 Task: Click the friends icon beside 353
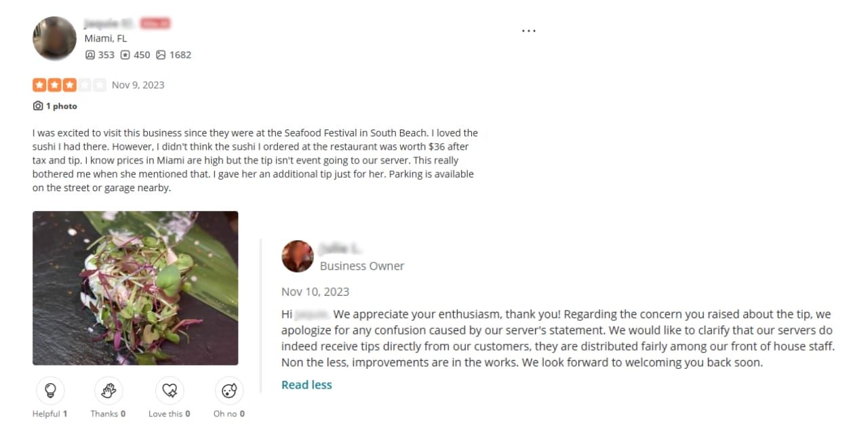pos(90,55)
